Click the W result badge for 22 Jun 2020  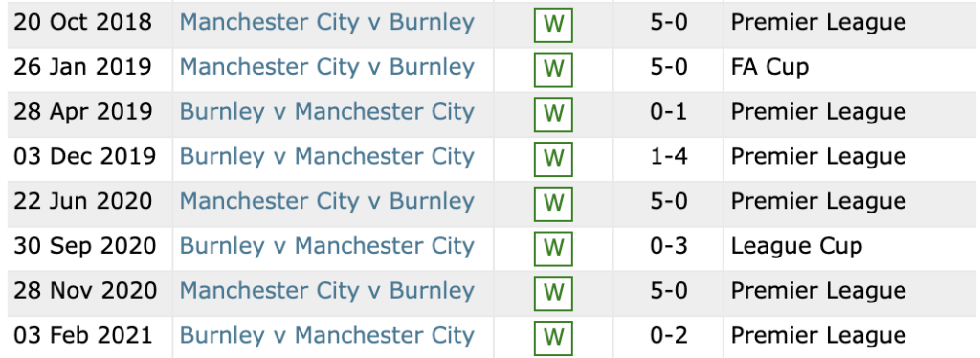553,203
